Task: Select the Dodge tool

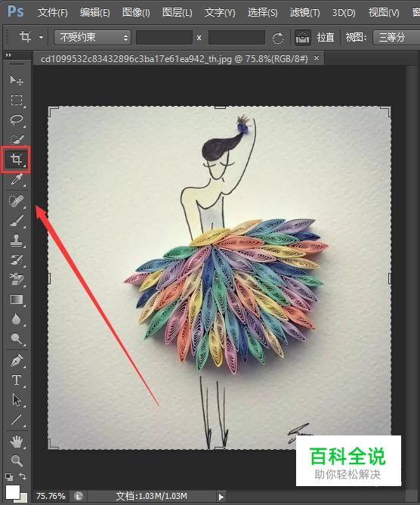Action: [17, 339]
